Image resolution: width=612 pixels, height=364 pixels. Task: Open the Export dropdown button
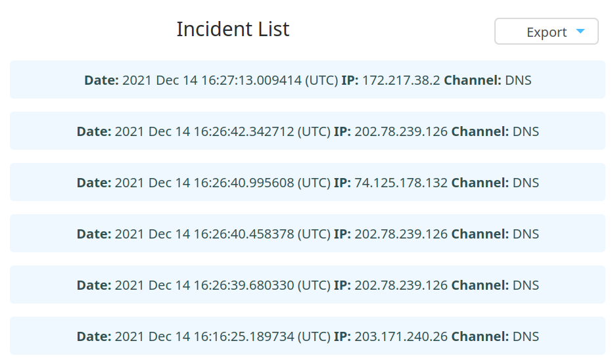546,32
